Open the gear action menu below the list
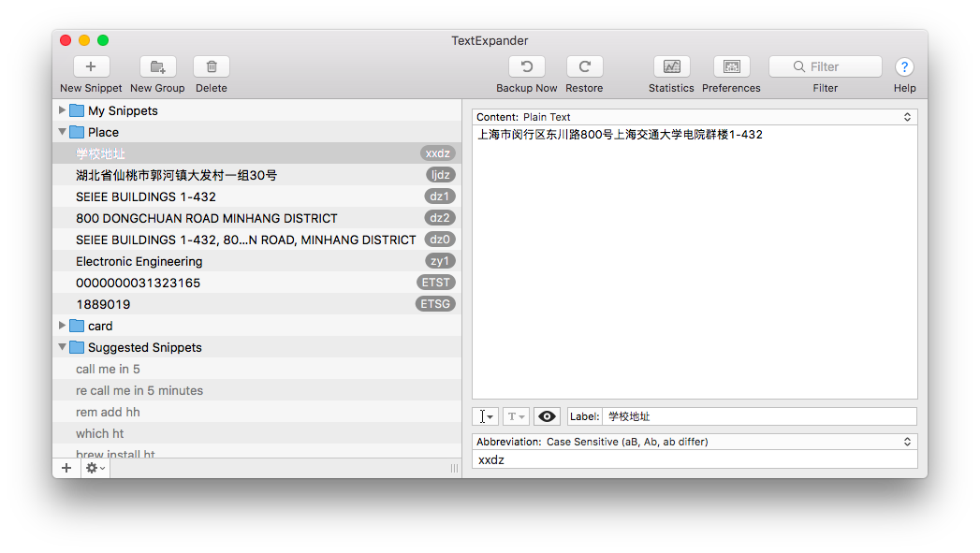This screenshot has width=980, height=553. [95, 468]
